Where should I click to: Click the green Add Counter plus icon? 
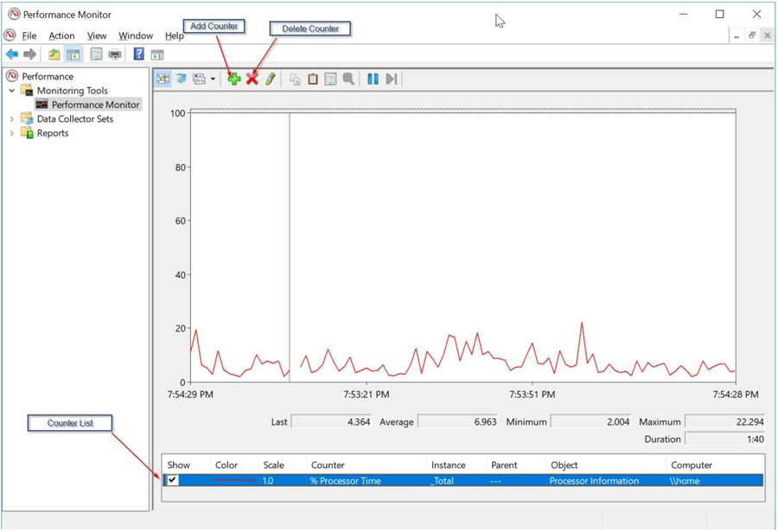(x=234, y=79)
